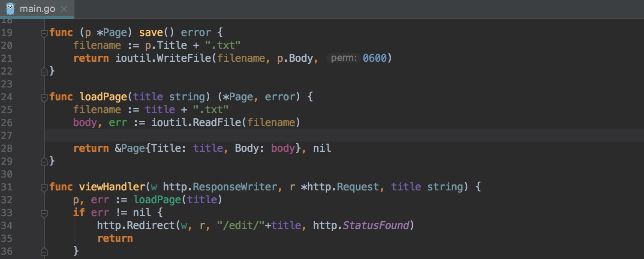Screen dimensions: 644x259
Task: Click line number 21 in the gutter
Action: pyautogui.click(x=6, y=58)
